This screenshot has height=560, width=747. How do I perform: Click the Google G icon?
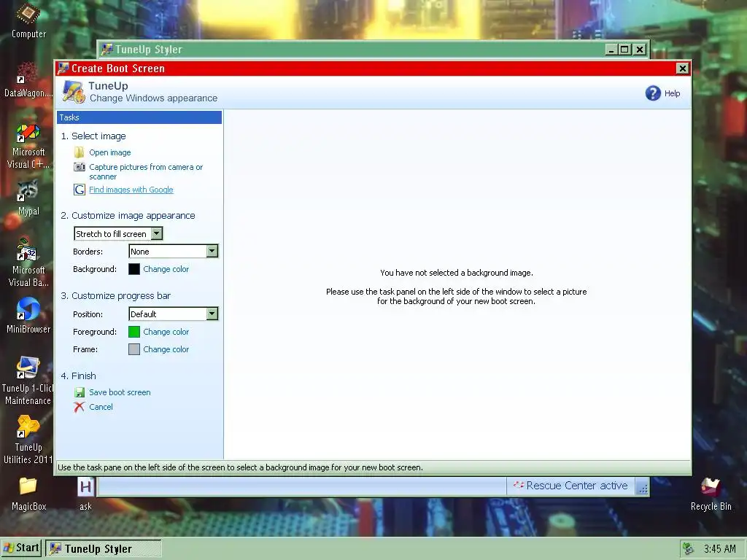pos(79,190)
